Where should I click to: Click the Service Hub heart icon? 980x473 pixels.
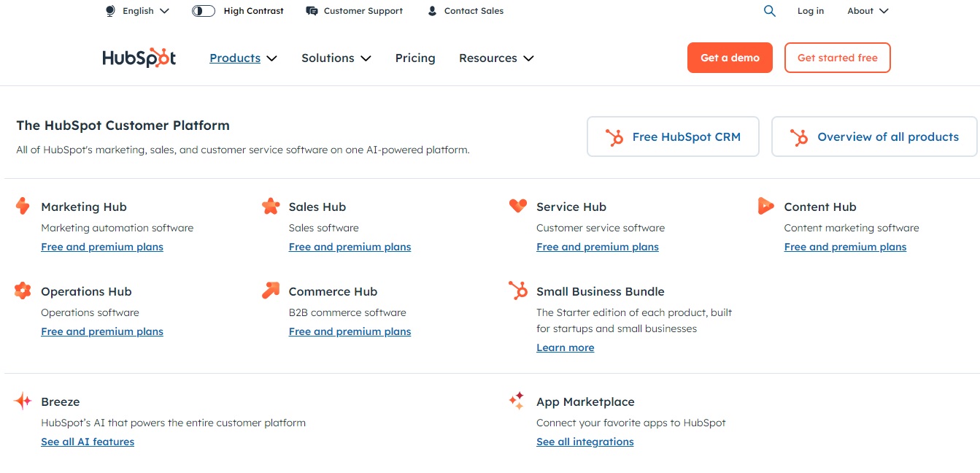pos(518,206)
